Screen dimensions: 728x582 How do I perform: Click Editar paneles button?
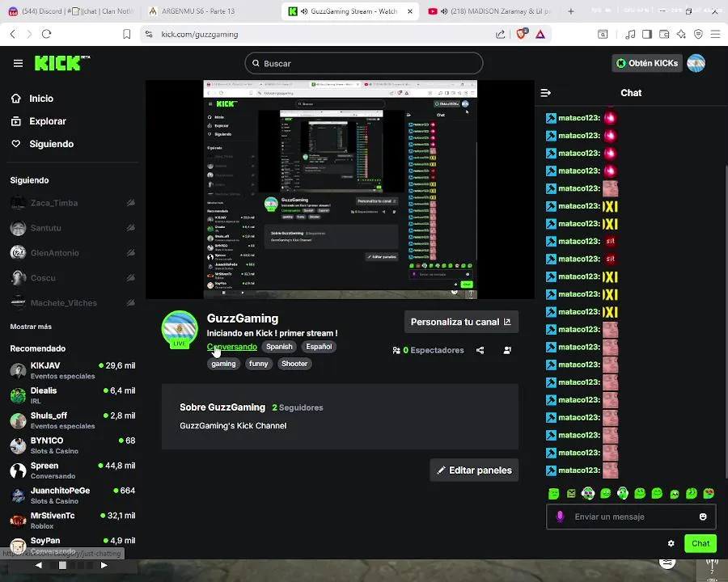coord(474,470)
